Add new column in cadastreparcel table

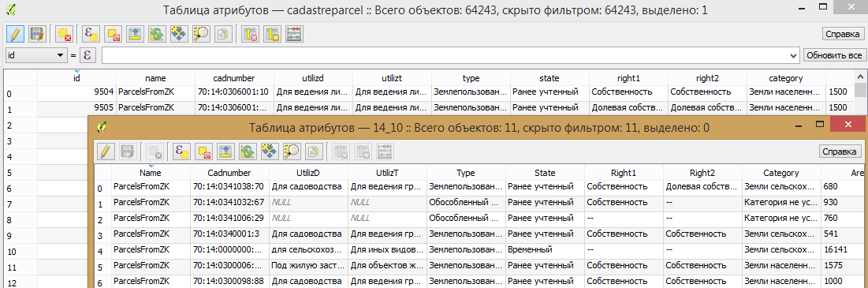tap(271, 35)
